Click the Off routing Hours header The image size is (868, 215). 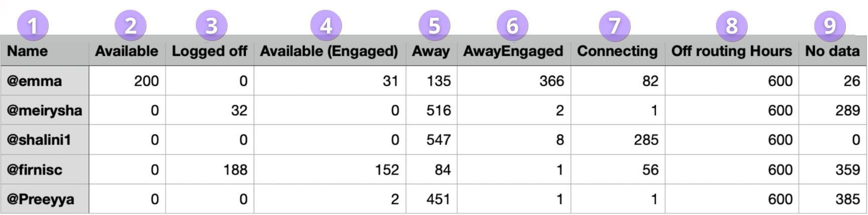coord(731,51)
